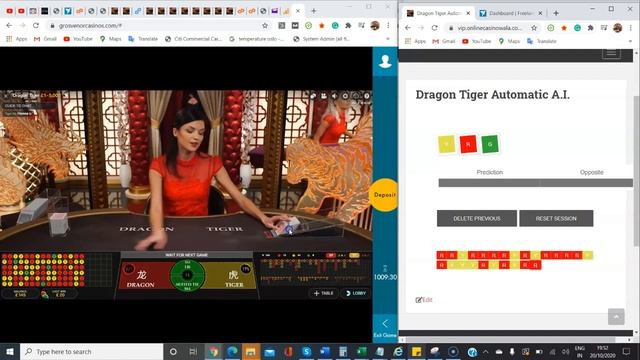Open the Extensions puzzle icon in the left browser

(x=348, y=25)
